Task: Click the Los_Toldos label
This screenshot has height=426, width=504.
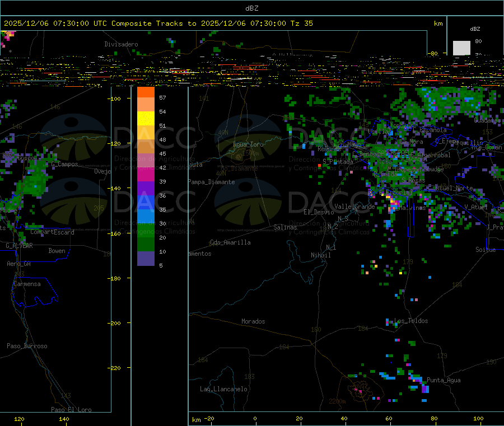Action: [411, 321]
